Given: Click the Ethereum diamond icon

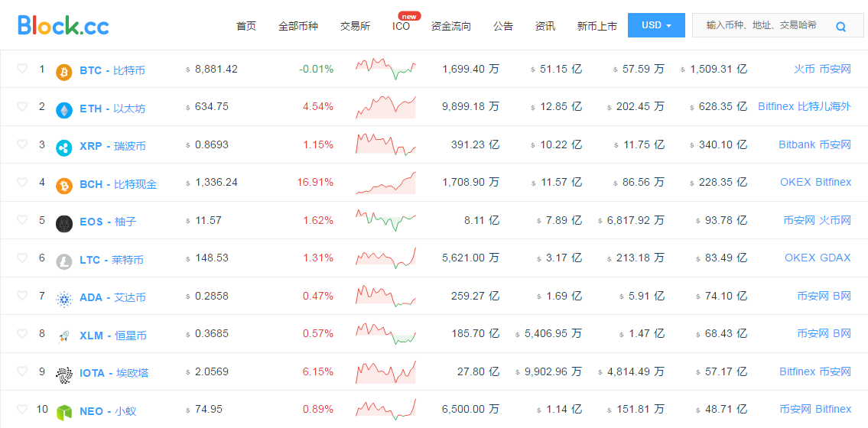Looking at the screenshot, I should click(x=64, y=109).
